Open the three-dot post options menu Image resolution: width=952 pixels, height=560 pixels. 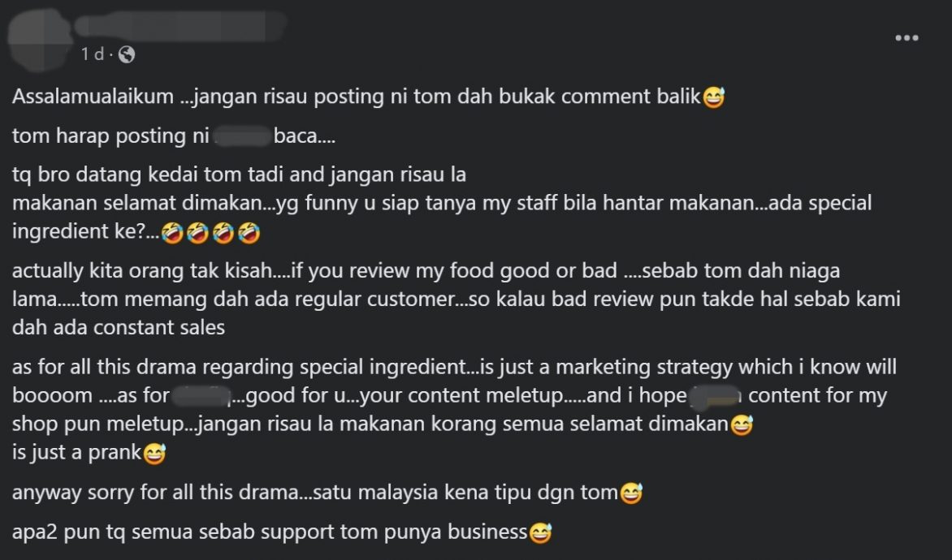click(907, 37)
